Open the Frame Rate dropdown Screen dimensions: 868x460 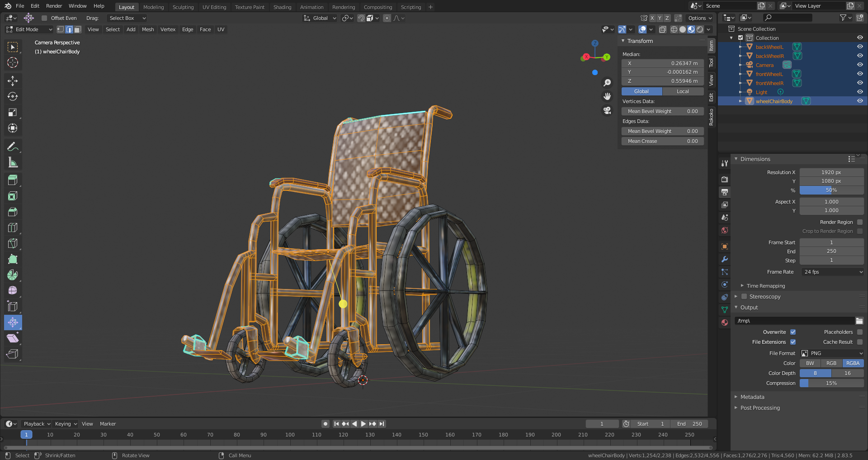click(x=832, y=272)
